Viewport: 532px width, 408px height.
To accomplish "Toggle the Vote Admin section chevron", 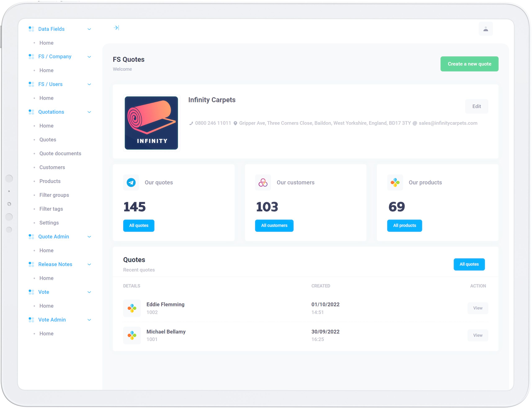I will [89, 320].
